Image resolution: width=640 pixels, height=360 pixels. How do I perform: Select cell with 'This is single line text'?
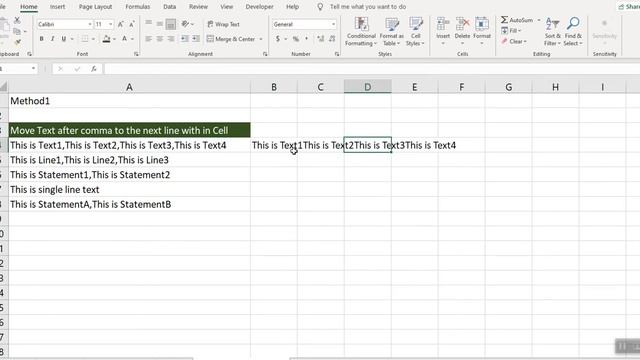point(129,190)
